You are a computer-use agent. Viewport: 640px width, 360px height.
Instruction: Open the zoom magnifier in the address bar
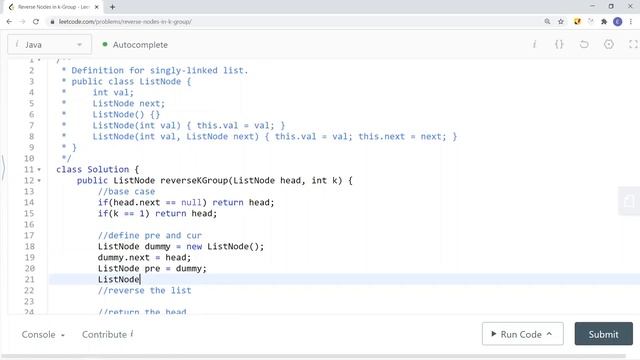click(547, 21)
